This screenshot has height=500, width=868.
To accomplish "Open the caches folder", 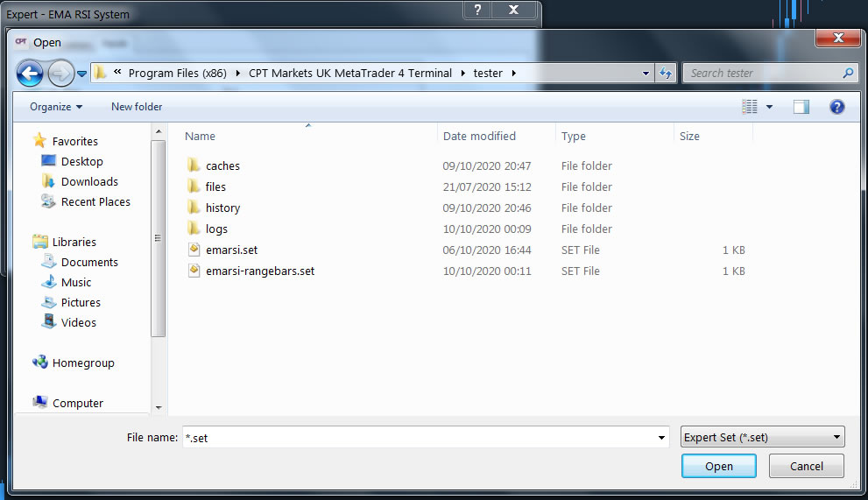I will pyautogui.click(x=222, y=165).
